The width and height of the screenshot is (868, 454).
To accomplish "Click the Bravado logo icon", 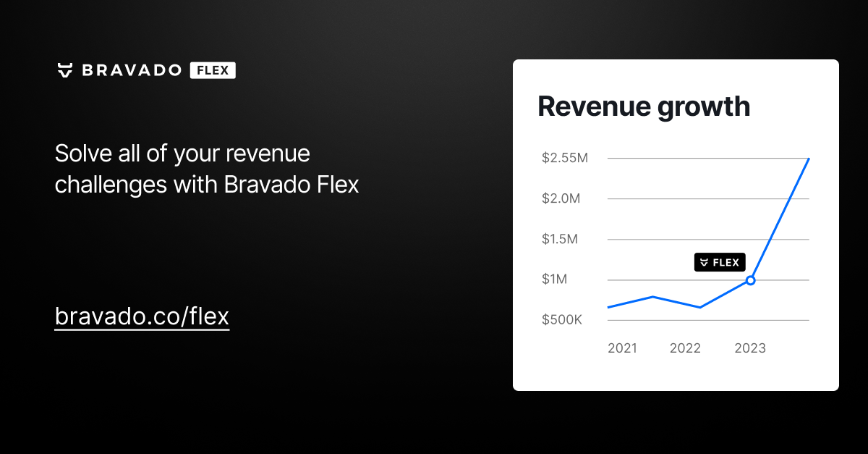I will coord(65,70).
